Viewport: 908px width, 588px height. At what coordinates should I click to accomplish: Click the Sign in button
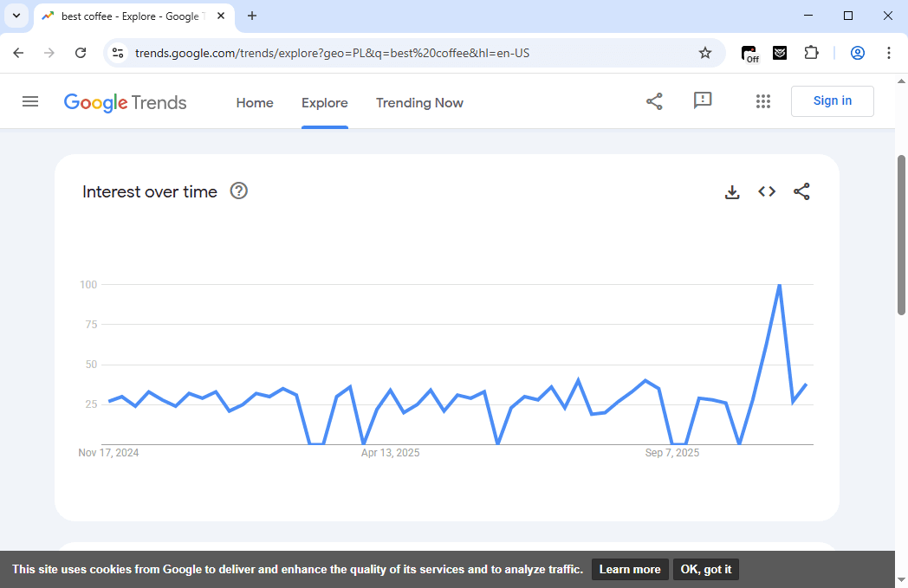832,101
